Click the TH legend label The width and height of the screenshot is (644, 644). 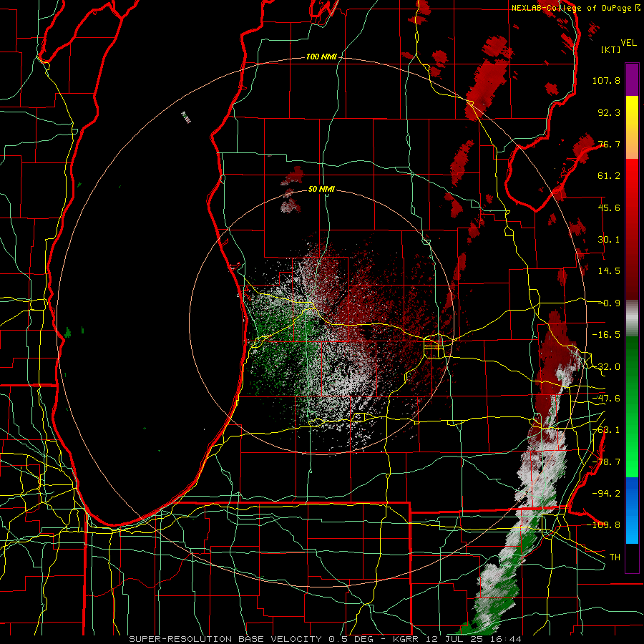pos(615,557)
